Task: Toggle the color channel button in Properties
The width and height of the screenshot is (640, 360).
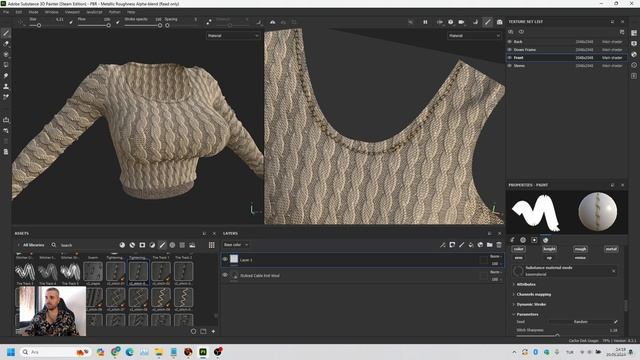Action: tap(518, 249)
